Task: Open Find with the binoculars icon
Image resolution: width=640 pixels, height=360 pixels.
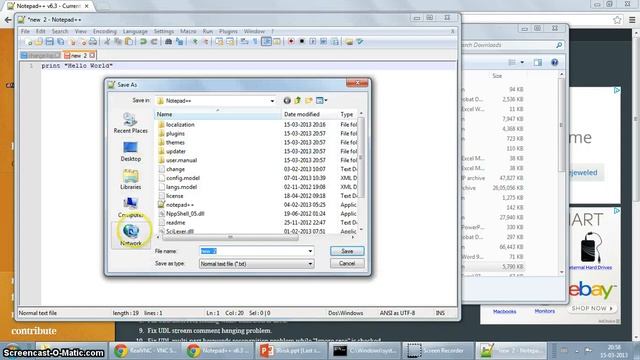Action: click(168, 42)
